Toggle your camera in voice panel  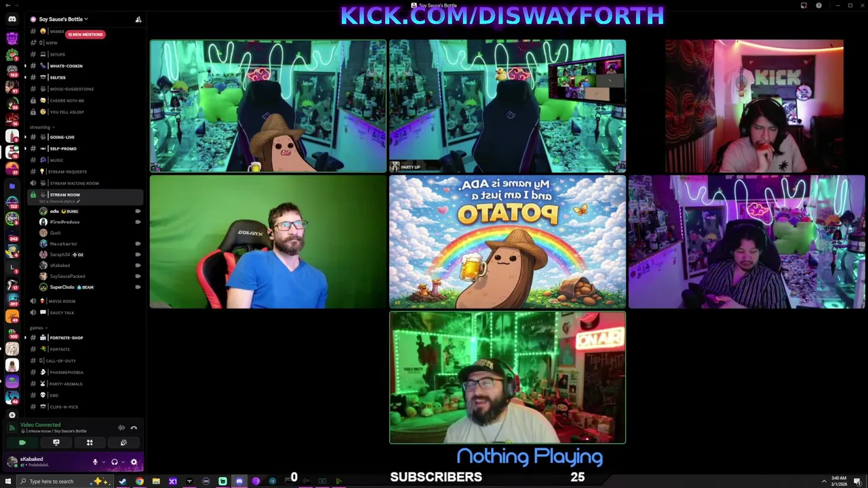(x=22, y=443)
